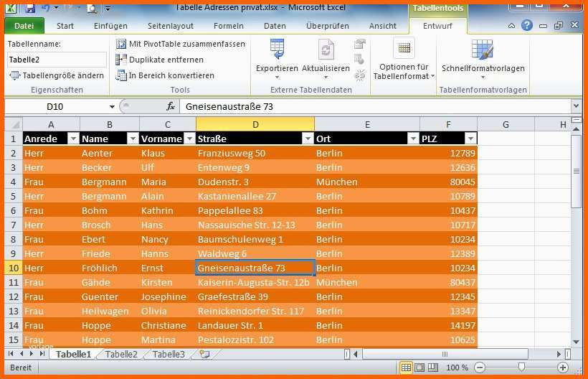
Task: Click the select-all corner of the grid
Action: pos(14,124)
